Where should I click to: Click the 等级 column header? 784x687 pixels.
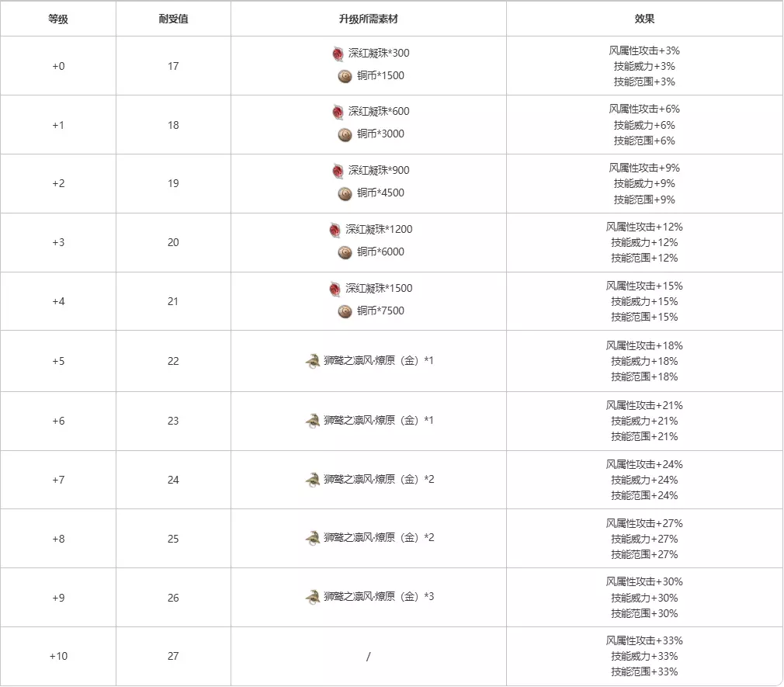[58, 19]
